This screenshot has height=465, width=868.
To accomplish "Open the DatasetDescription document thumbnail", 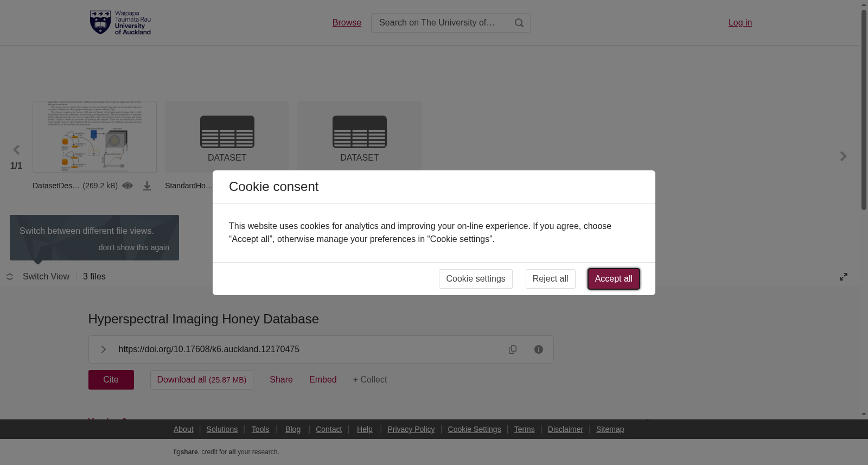I will [94, 137].
